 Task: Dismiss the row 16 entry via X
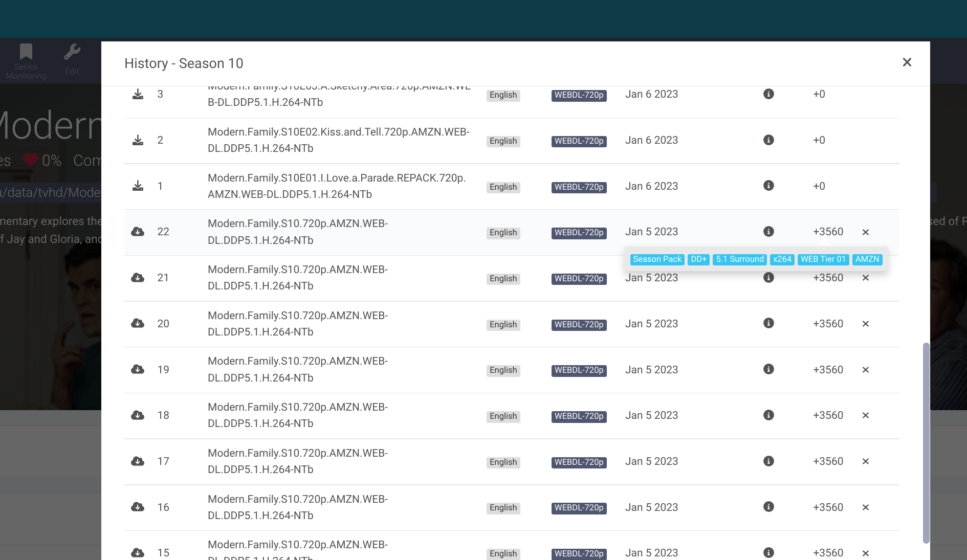865,507
